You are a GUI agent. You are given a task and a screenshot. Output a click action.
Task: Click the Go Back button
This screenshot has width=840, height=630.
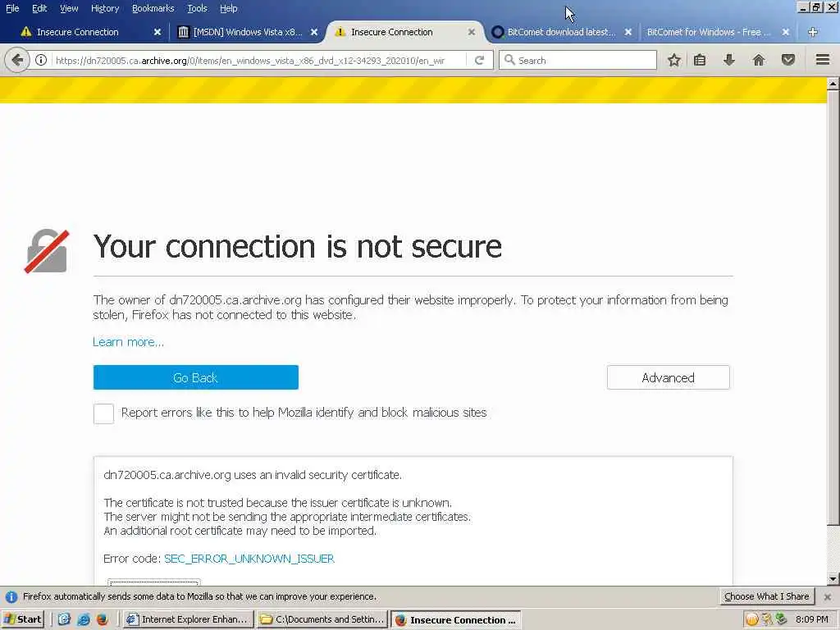(x=195, y=377)
